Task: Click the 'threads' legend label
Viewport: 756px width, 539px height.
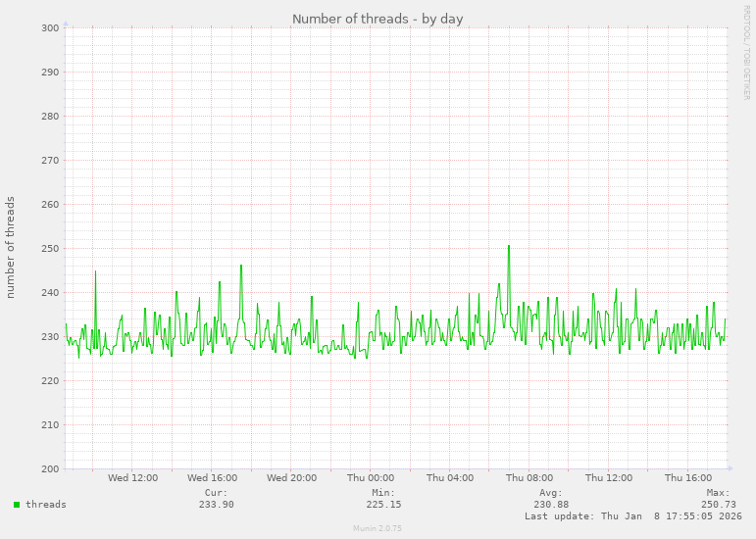Action: (x=46, y=505)
